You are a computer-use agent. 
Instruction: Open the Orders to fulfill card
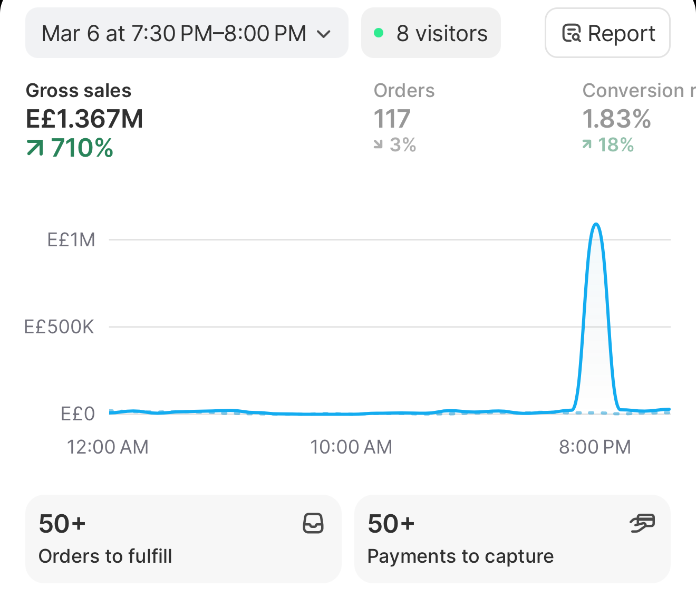click(183, 538)
